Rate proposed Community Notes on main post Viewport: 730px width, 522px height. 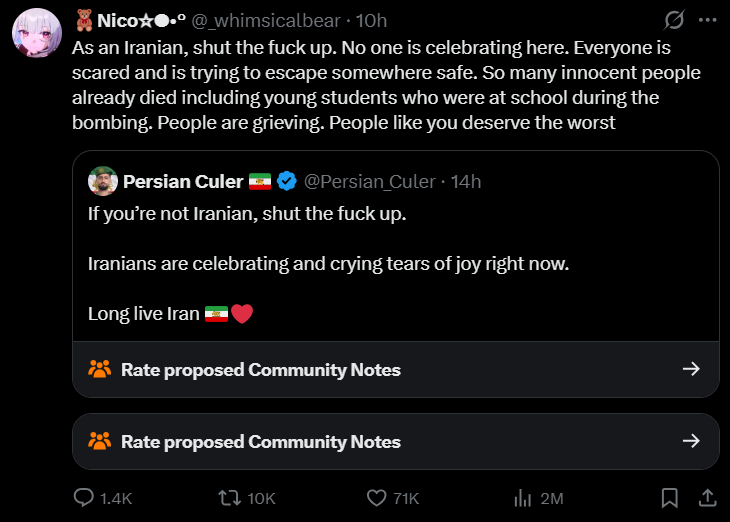260,442
